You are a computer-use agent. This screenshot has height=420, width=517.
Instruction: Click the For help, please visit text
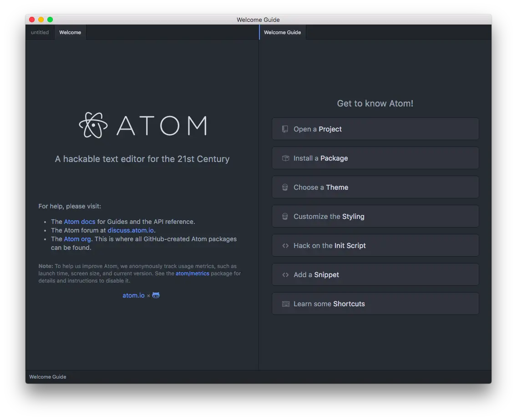(70, 207)
